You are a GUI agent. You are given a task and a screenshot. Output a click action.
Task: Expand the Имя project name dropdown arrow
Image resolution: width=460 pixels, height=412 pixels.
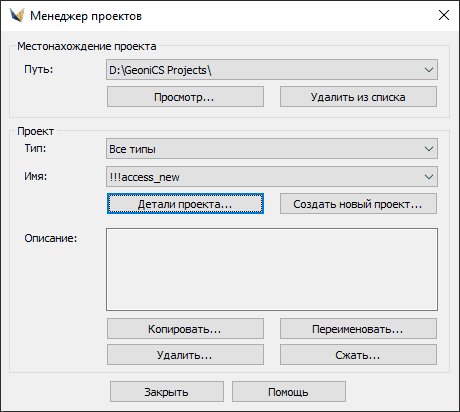[429, 177]
